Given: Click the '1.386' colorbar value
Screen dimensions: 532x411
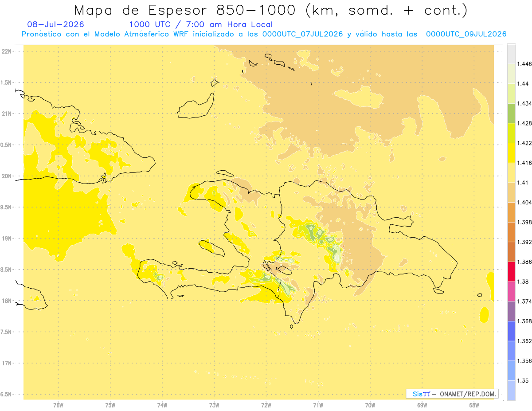Looking at the screenshot, I should tap(524, 262).
